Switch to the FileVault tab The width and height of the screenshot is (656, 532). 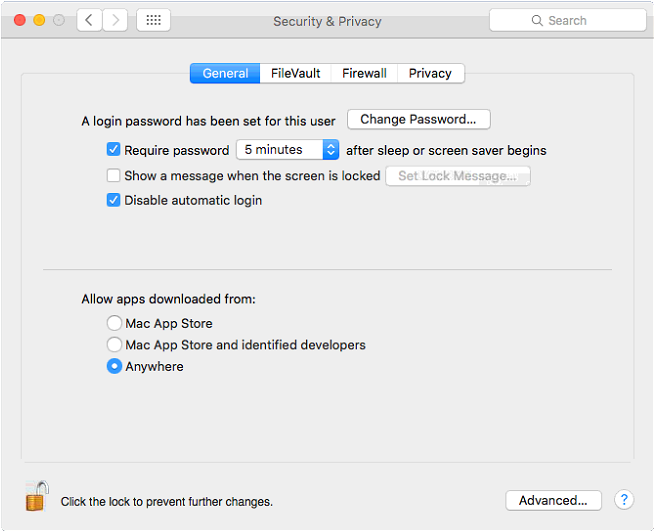pos(295,74)
